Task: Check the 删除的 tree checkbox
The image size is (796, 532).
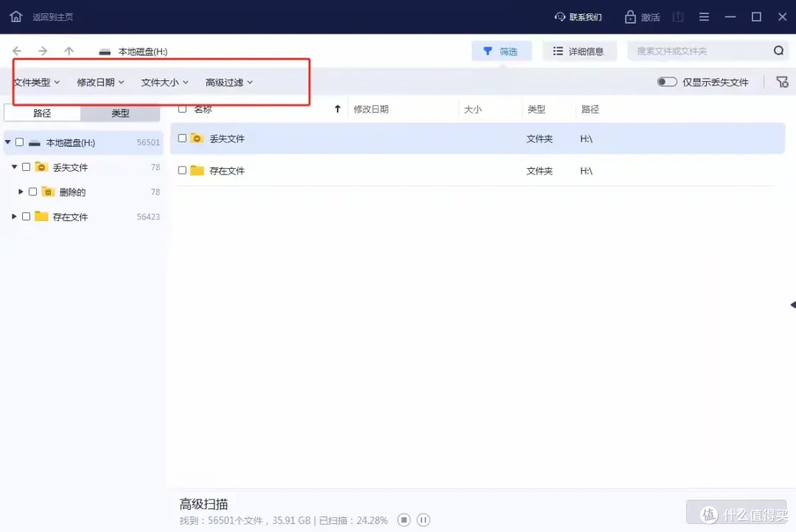Action: point(32,192)
